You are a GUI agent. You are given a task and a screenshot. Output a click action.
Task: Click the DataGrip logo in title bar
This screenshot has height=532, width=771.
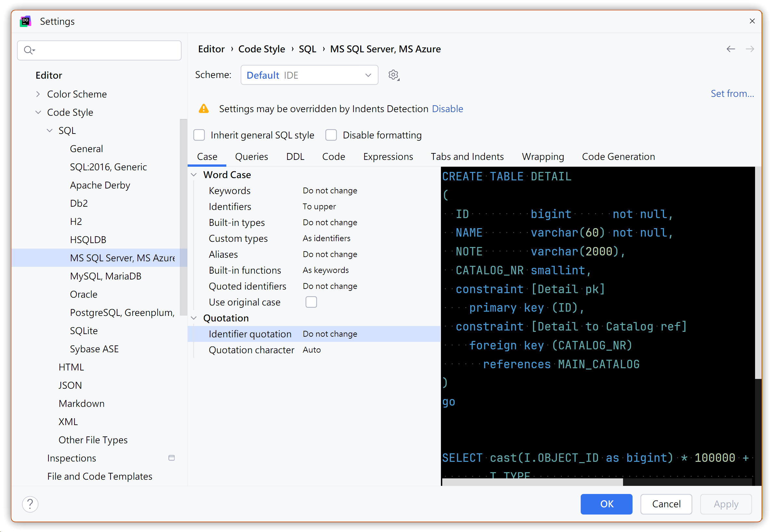[x=25, y=22]
